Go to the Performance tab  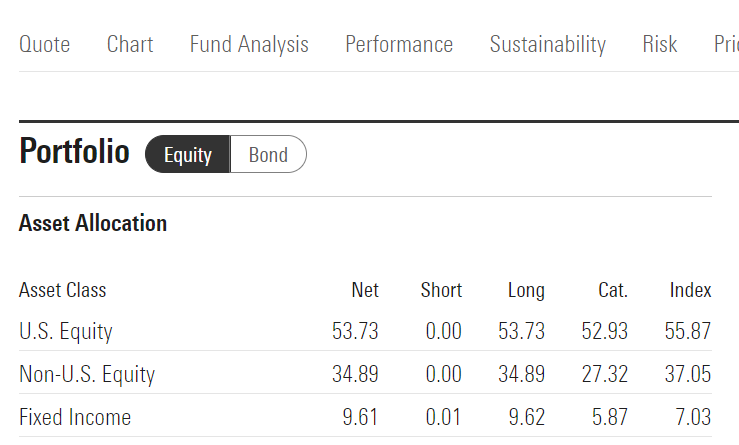coord(399,44)
